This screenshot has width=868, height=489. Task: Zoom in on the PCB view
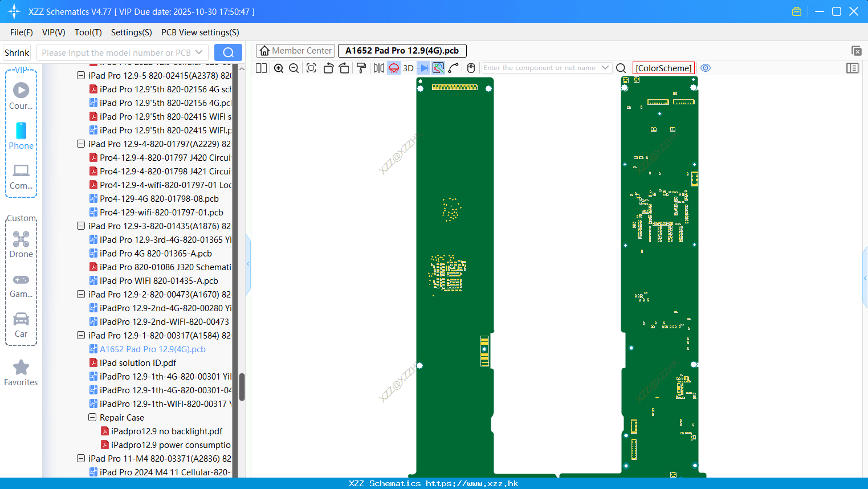279,68
